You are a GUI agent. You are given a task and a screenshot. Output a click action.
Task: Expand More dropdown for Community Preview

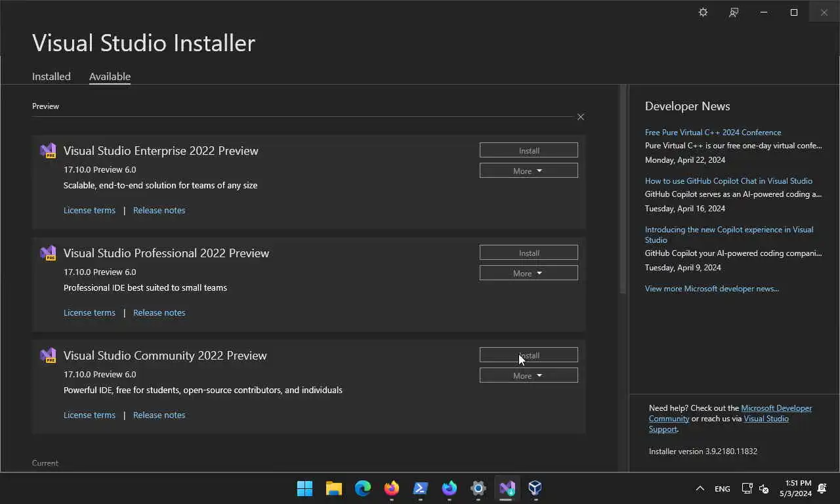point(529,375)
